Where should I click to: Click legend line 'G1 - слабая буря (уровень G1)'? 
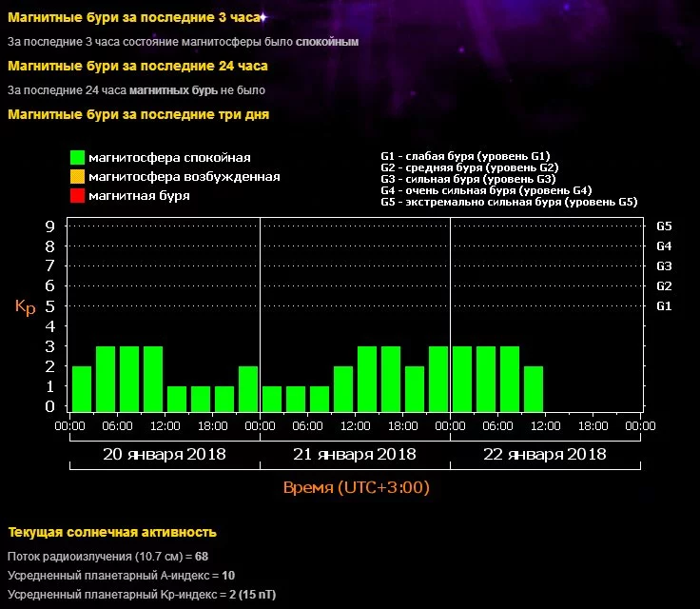(x=465, y=156)
